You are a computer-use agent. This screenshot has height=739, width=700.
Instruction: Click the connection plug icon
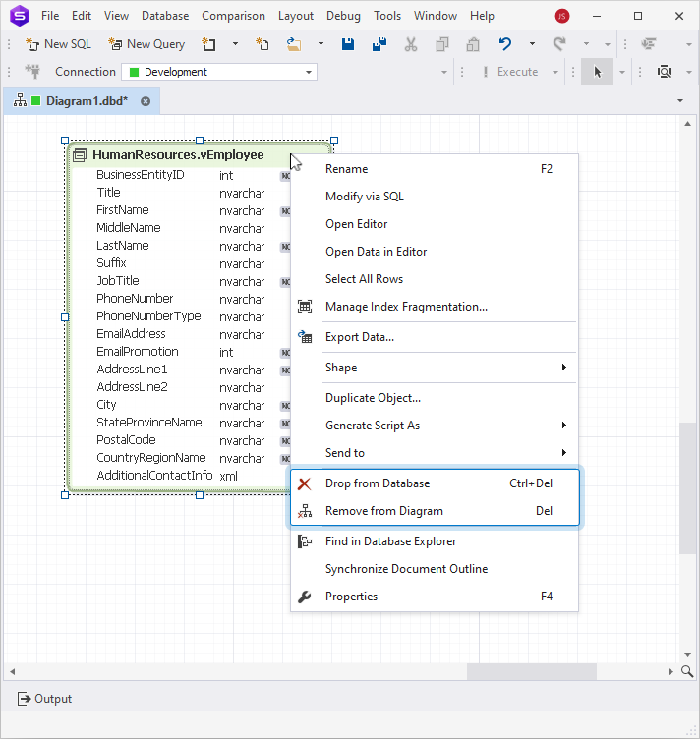pos(33,72)
